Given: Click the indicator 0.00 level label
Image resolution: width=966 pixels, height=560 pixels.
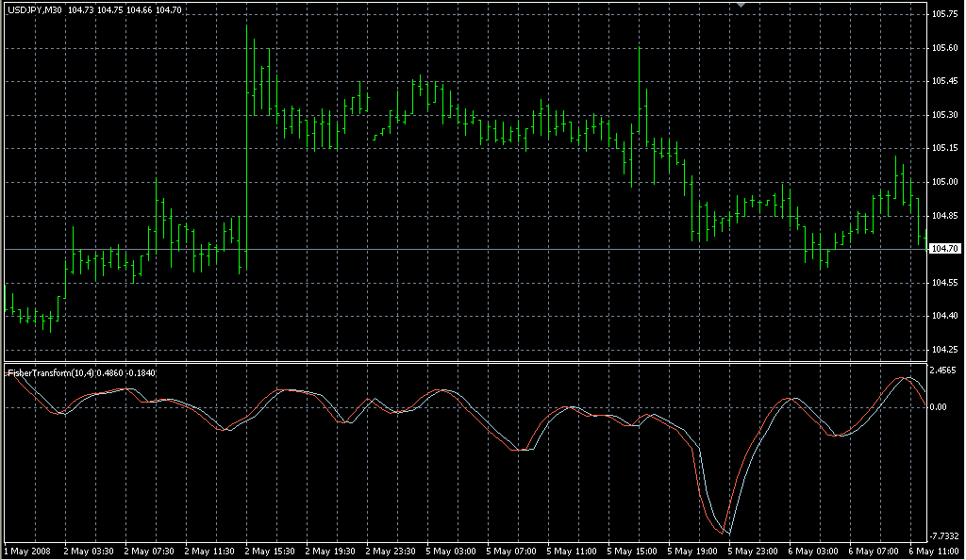Looking at the screenshot, I should tap(941, 407).
